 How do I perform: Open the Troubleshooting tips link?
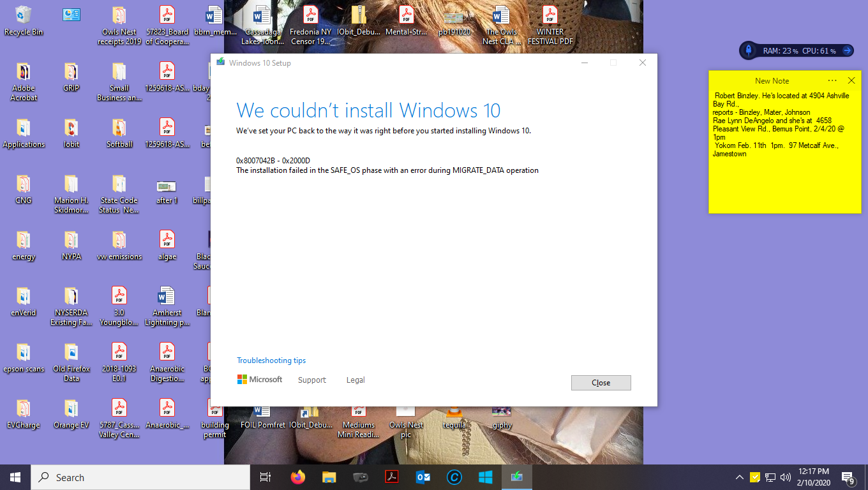(271, 360)
